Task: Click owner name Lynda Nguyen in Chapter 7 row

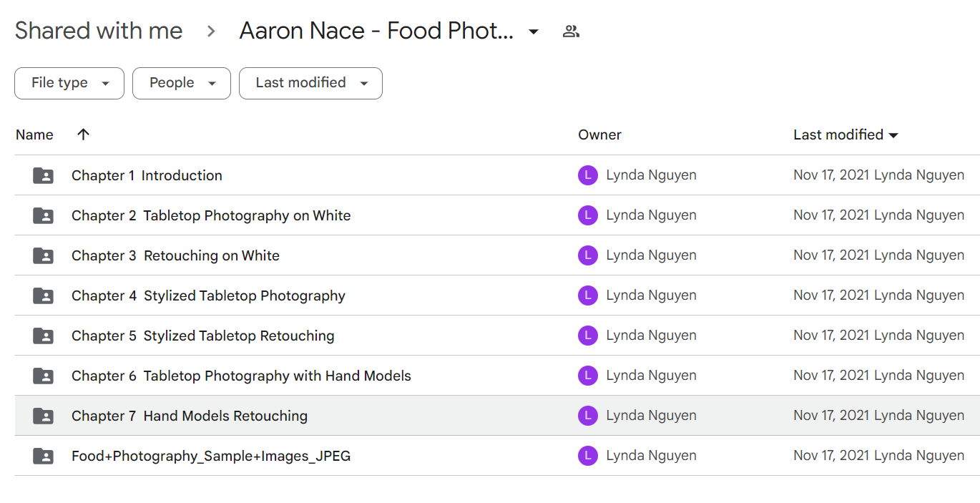Action: click(651, 416)
